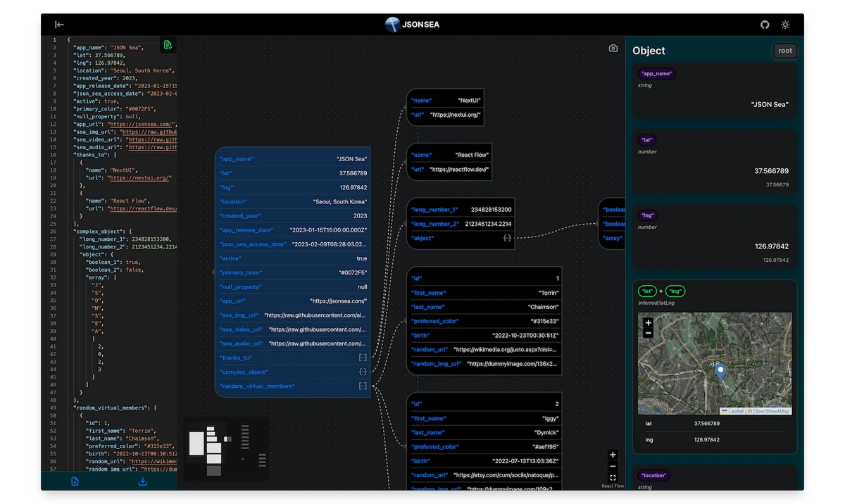The height and width of the screenshot is (504, 845).
Task: Click the "JSON Sea" value in Object panel
Action: [770, 104]
